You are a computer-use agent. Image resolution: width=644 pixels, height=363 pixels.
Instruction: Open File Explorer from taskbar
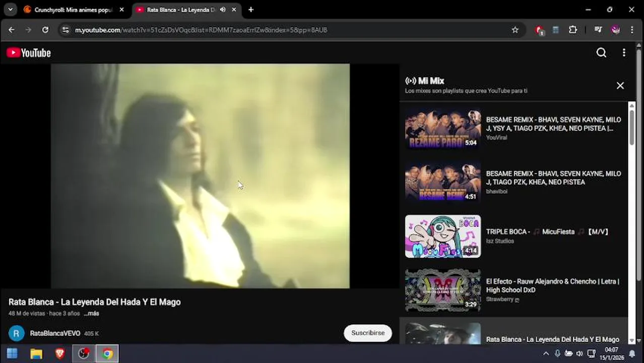coord(36,354)
